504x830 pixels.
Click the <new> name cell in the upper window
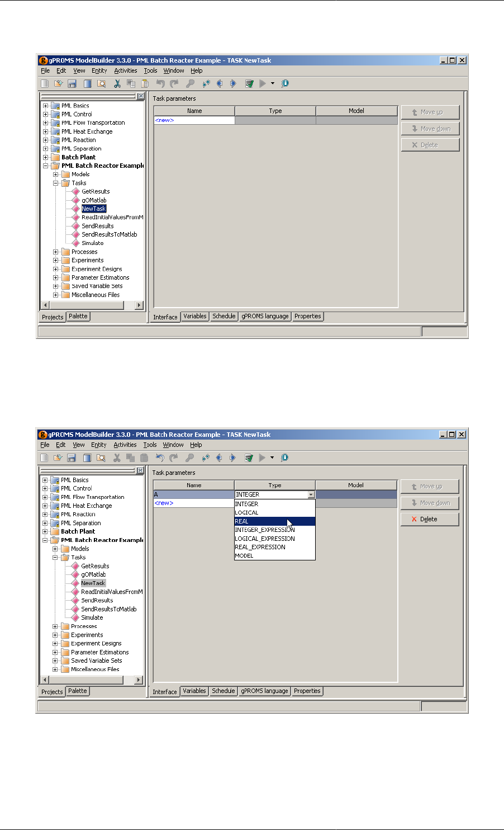[x=194, y=120]
